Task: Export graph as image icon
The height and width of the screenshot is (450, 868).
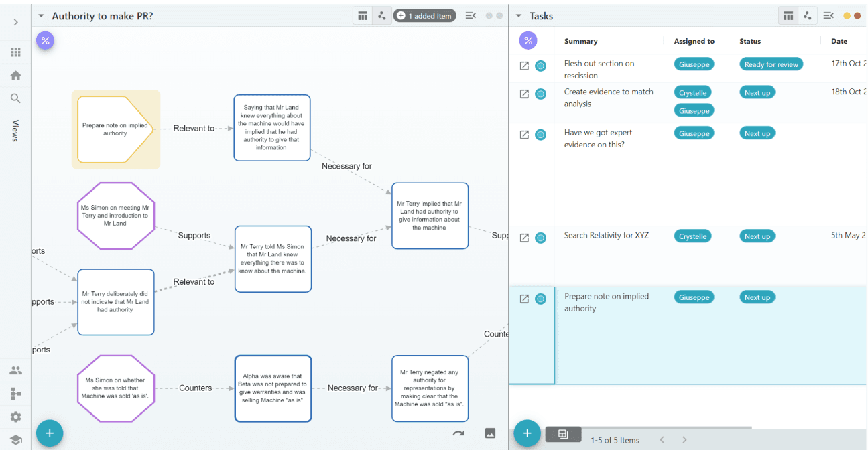Action: click(490, 433)
